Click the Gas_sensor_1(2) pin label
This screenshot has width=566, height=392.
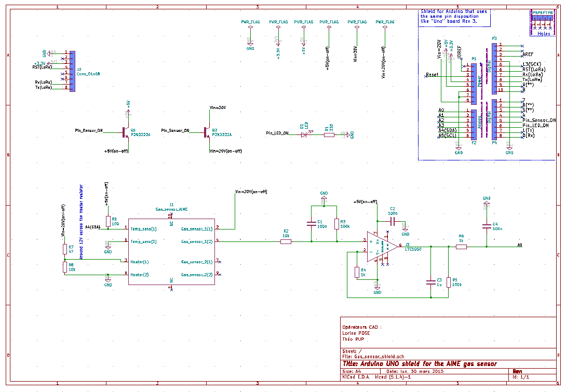[x=197, y=241]
